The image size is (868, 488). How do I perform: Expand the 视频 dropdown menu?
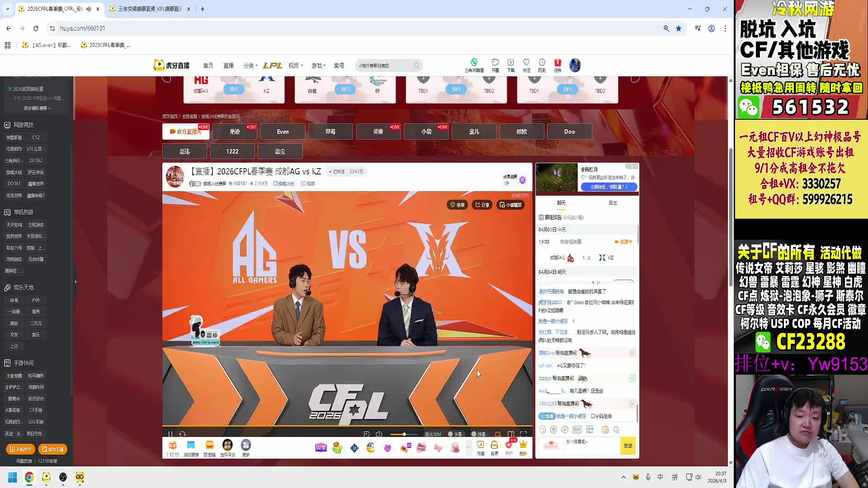coord(296,66)
